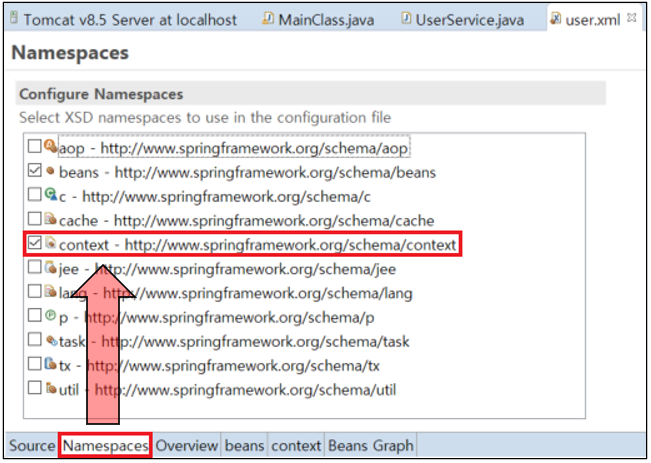651x463 pixels.
Task: Switch to the Overview bottom tab
Action: click(x=186, y=446)
